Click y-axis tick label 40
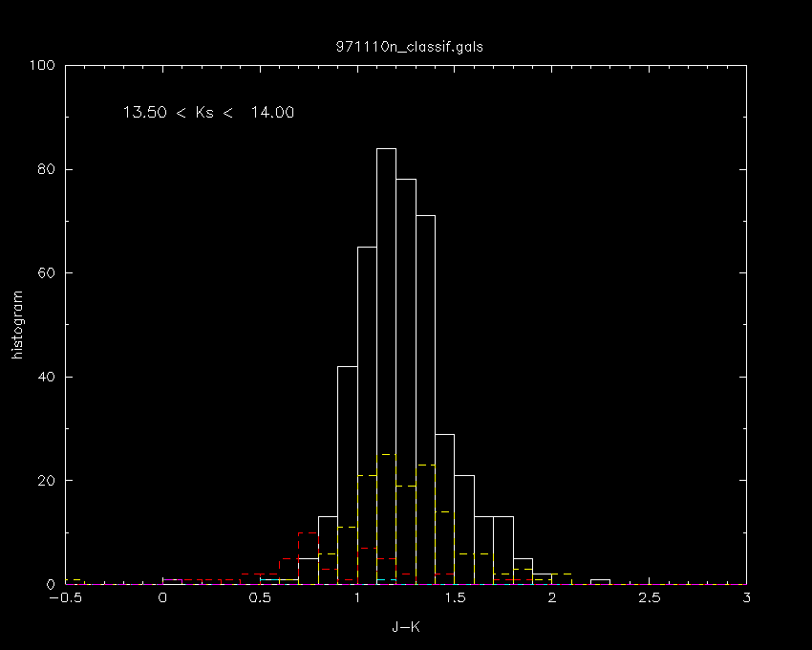The height and width of the screenshot is (650, 812). coord(47,377)
